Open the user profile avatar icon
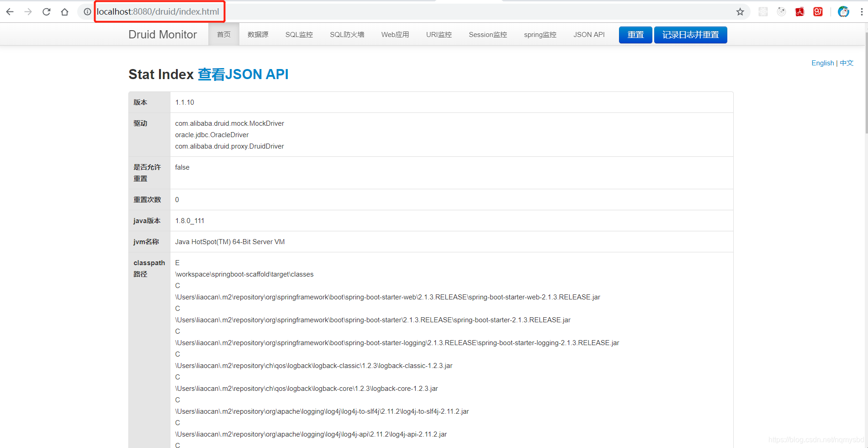The height and width of the screenshot is (448, 868). [843, 12]
